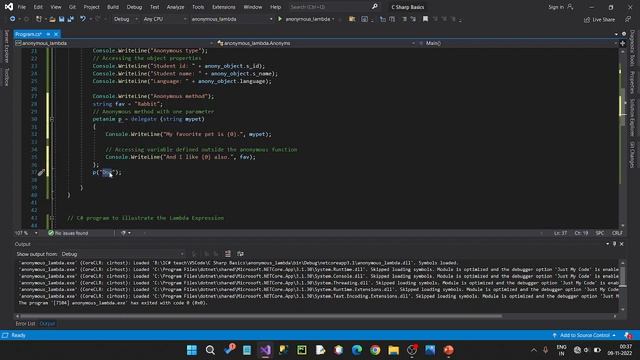Open the Extensions menu

point(224,7)
